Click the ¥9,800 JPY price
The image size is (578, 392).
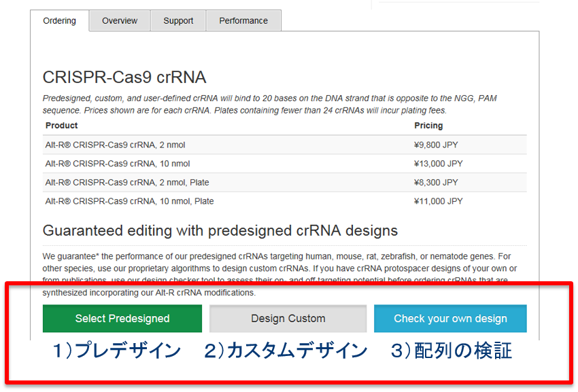click(x=436, y=145)
